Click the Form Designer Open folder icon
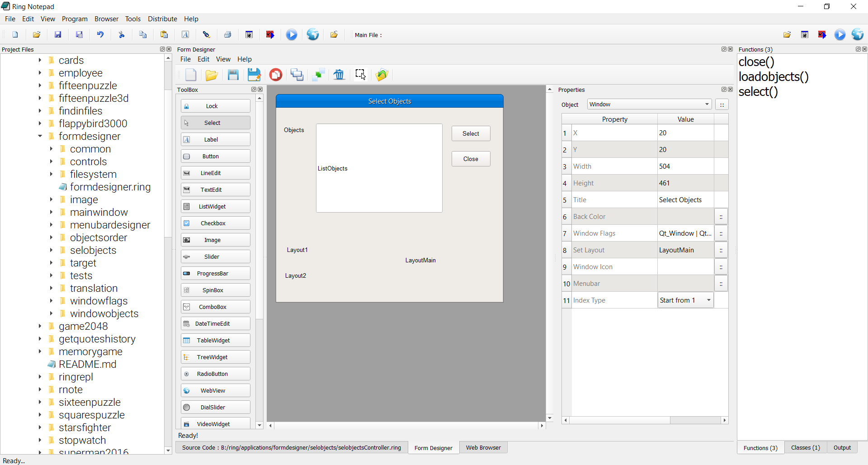This screenshot has height=465, width=868. tap(212, 75)
